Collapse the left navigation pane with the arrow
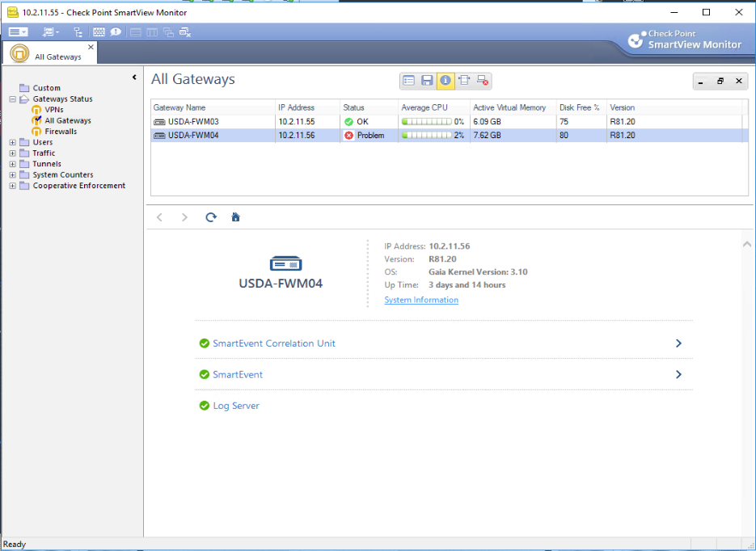 click(134, 78)
